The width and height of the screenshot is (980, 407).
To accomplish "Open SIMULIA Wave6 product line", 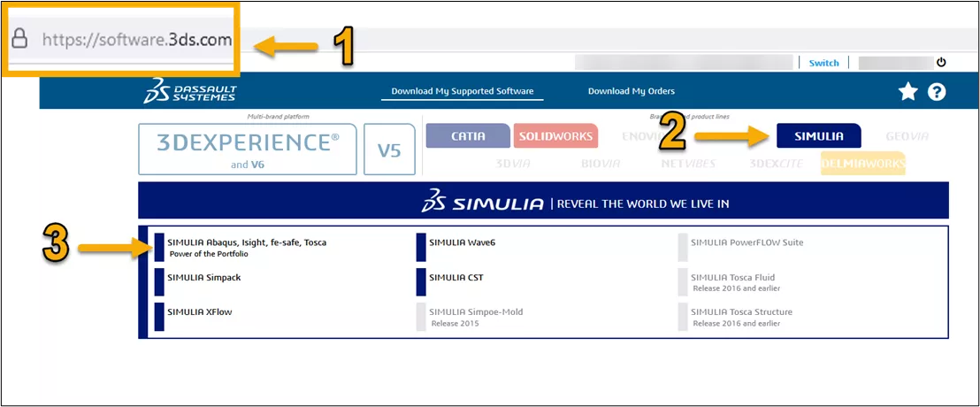I will 462,242.
